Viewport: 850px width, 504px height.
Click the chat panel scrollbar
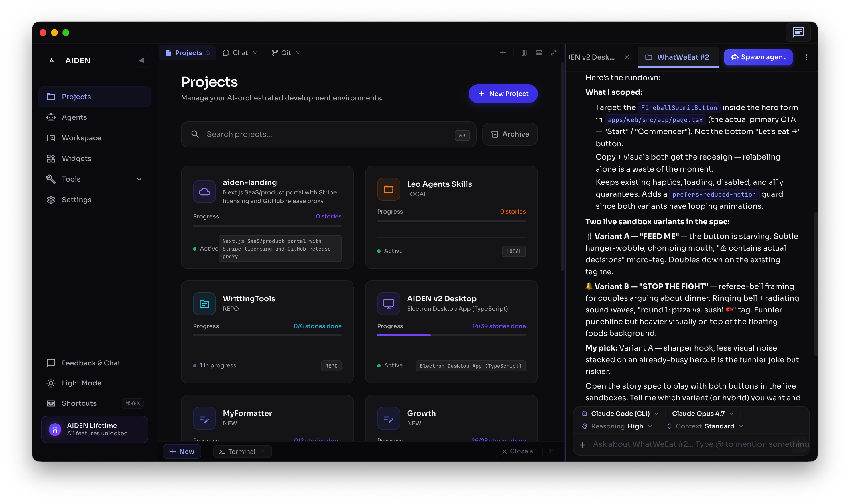(816, 284)
